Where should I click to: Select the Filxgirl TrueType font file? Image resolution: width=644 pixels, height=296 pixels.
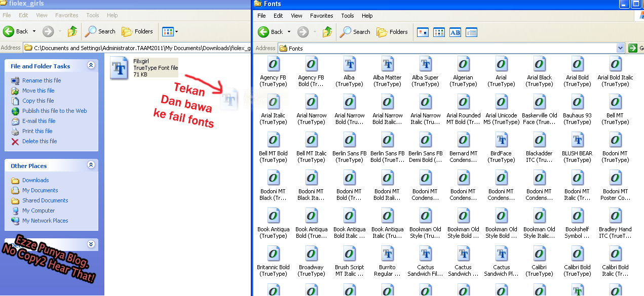click(x=144, y=68)
